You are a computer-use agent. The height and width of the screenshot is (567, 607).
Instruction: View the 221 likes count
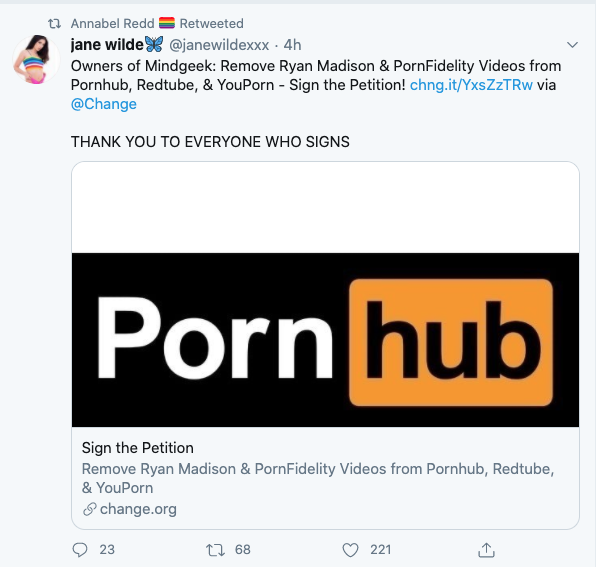tap(381, 550)
